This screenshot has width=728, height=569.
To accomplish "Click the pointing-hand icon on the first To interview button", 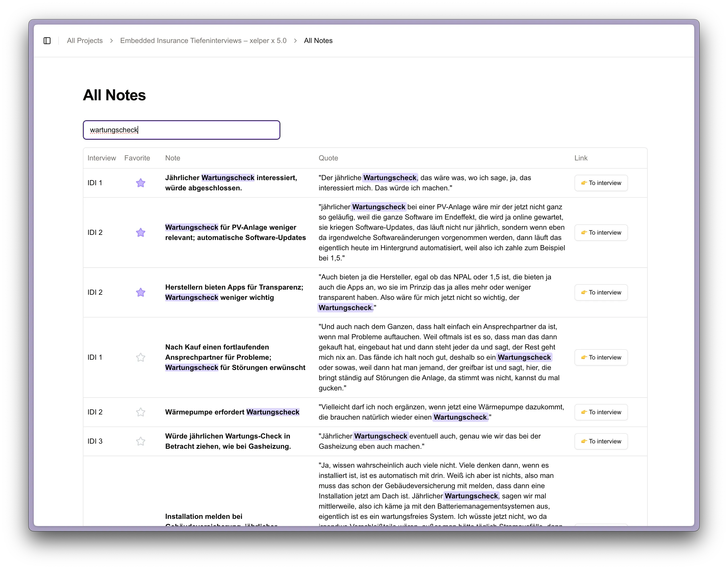I will tap(584, 183).
